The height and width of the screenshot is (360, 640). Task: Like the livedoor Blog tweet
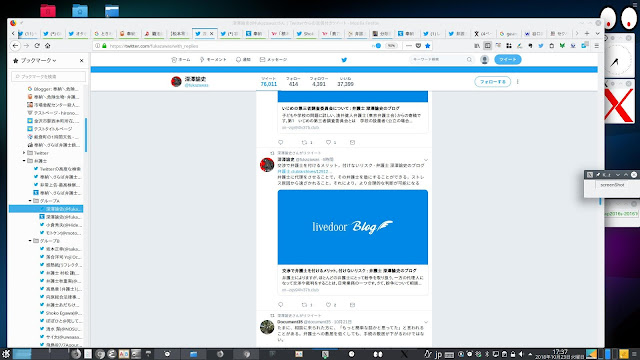329,304
